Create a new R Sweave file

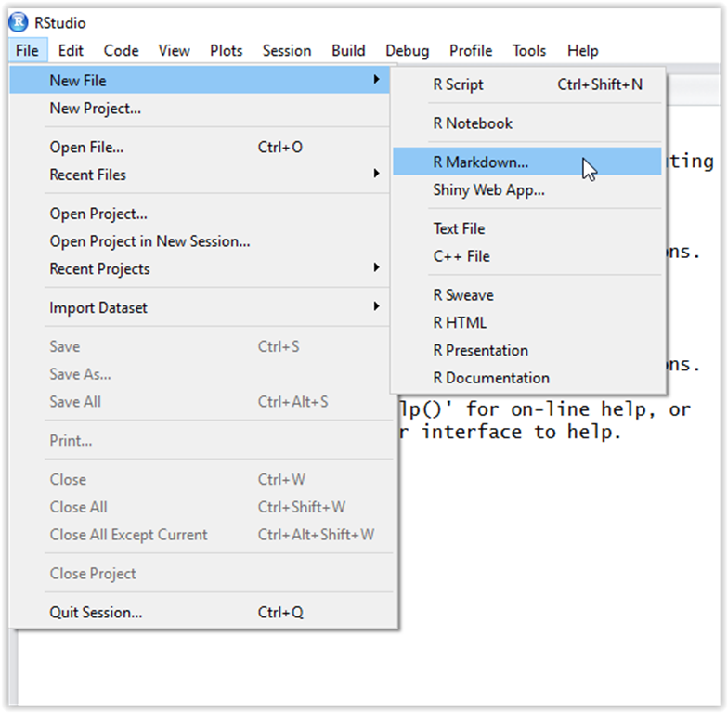click(527, 295)
